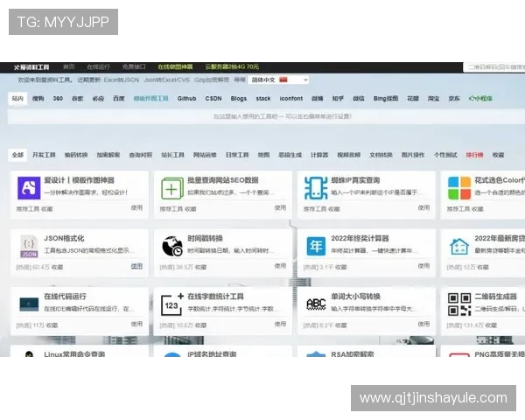Click the 在线运行 top navigation item
This screenshot has height=420, width=525.
click(x=98, y=67)
